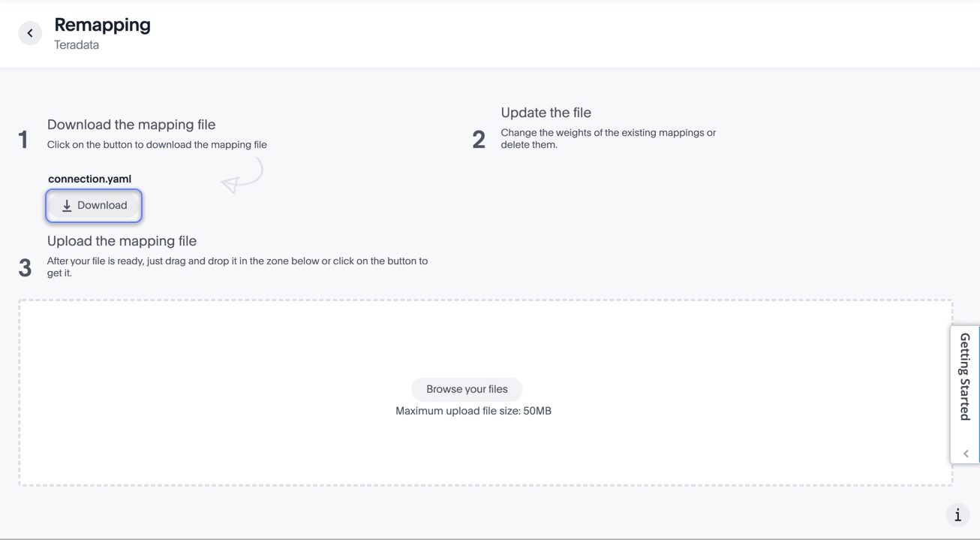Image resolution: width=980 pixels, height=540 pixels.
Task: Click the step 3 number indicator
Action: 25,267
